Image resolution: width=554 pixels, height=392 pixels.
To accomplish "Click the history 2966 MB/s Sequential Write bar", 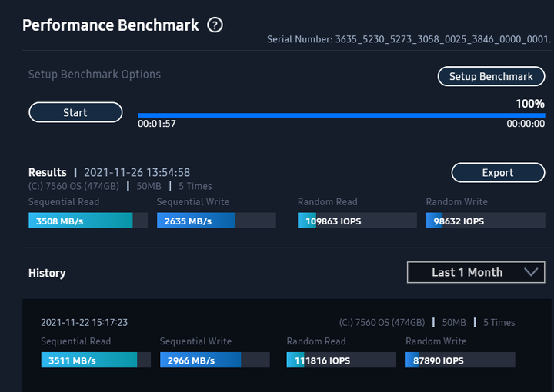I will 215,360.
